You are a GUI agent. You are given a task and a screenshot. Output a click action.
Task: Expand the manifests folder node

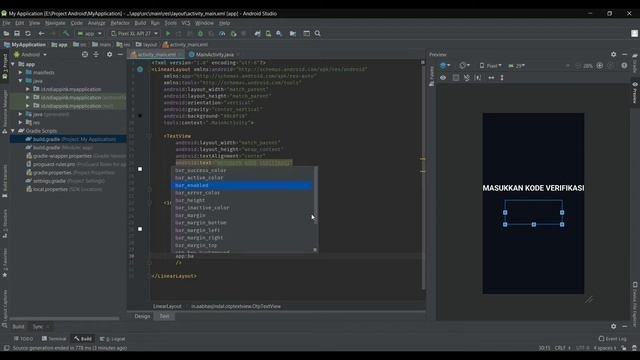20,72
